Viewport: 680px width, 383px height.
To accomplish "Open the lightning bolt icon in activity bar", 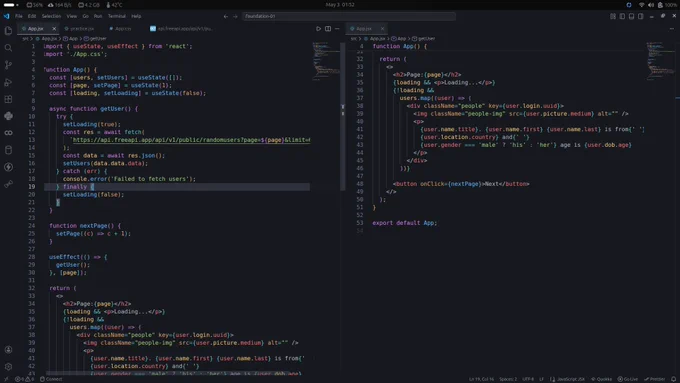I will click(8, 167).
